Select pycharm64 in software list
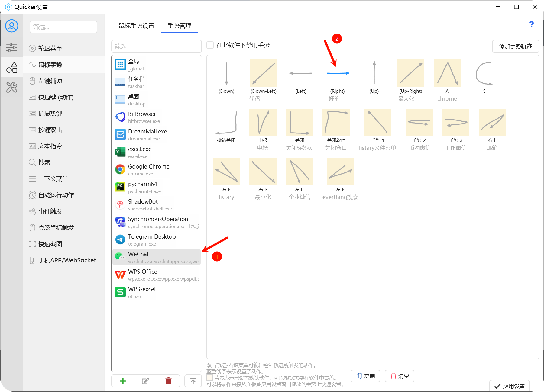The width and height of the screenshot is (544, 392). pos(157,187)
